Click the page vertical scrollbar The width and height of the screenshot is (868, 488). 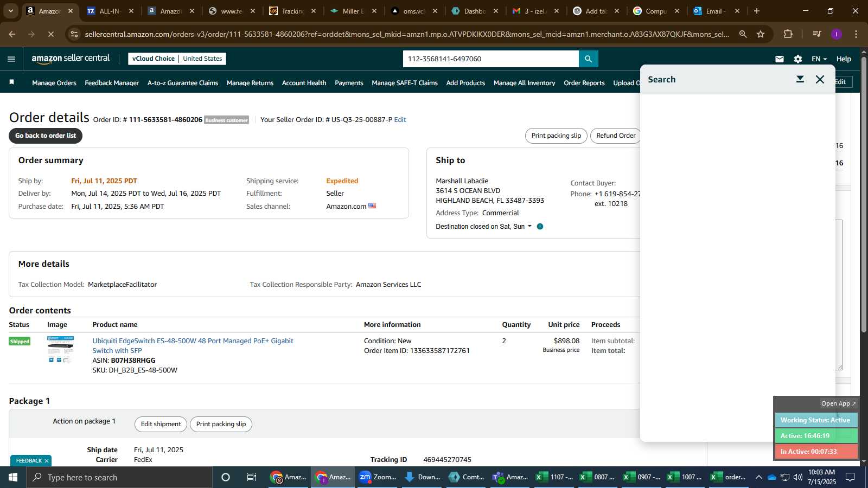[864, 195]
